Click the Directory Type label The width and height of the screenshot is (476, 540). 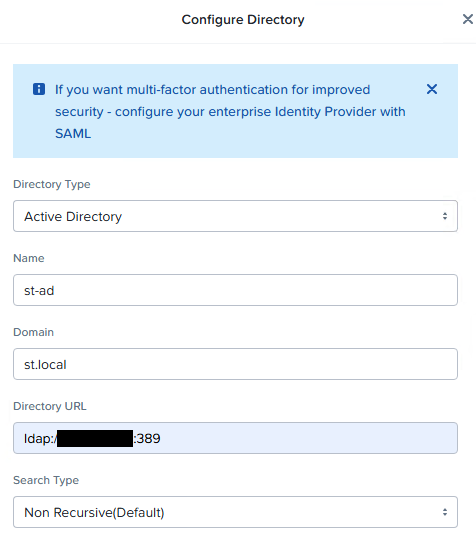[x=52, y=184]
